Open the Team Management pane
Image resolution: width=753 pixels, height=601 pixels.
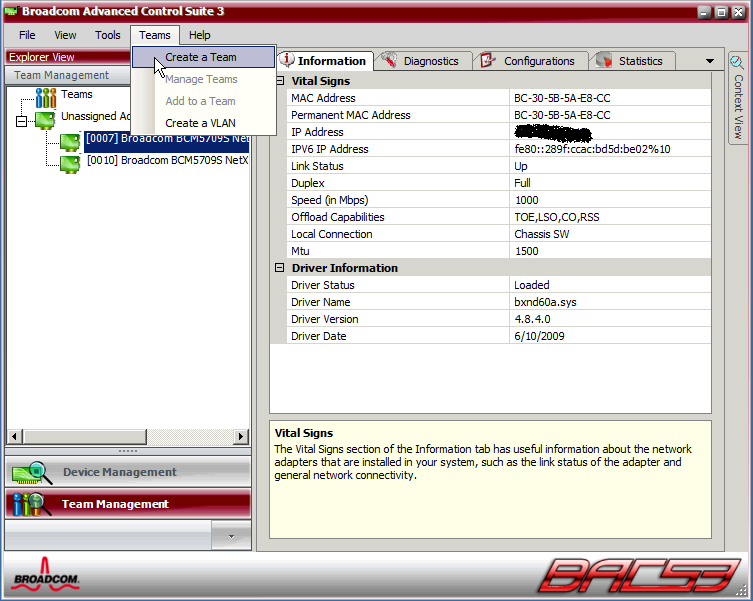(128, 504)
